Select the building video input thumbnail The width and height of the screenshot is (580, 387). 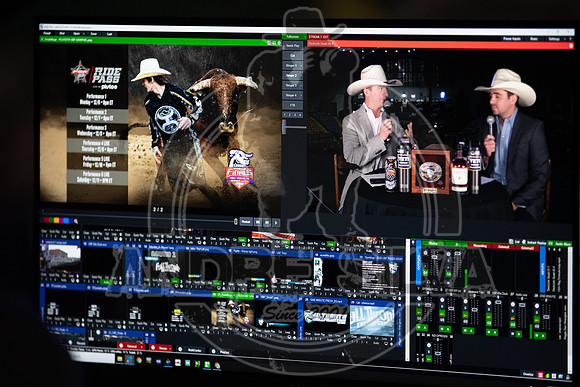tap(60, 259)
